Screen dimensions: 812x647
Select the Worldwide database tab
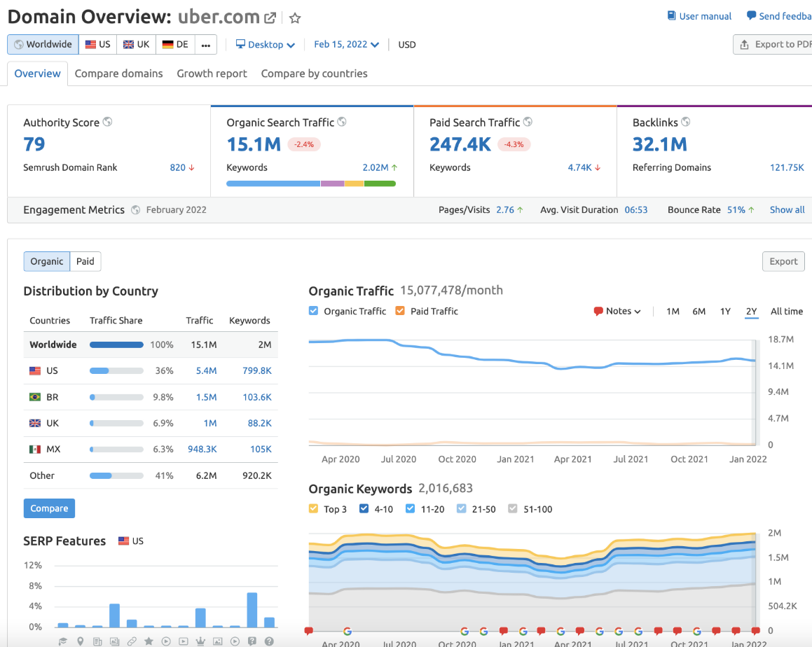tap(43, 45)
